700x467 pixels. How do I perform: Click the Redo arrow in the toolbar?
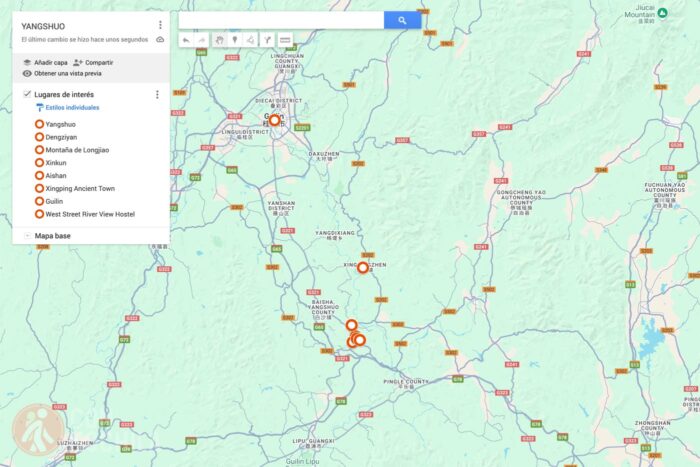[202, 40]
